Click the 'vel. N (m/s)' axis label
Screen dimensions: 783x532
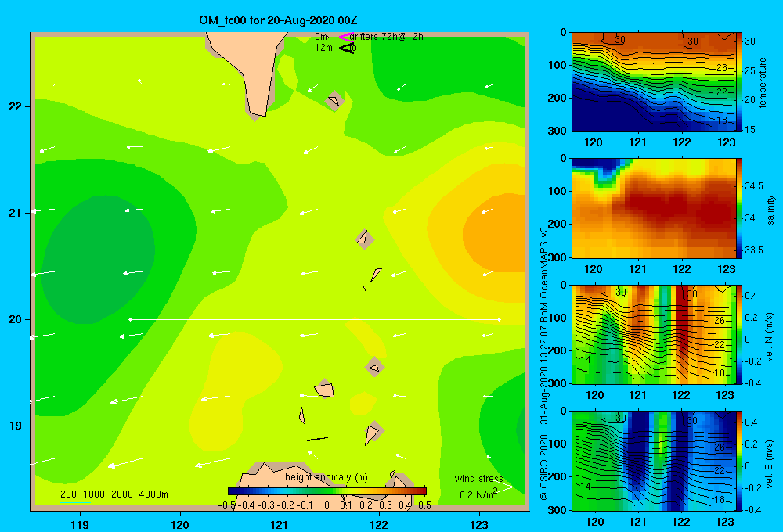770,337
